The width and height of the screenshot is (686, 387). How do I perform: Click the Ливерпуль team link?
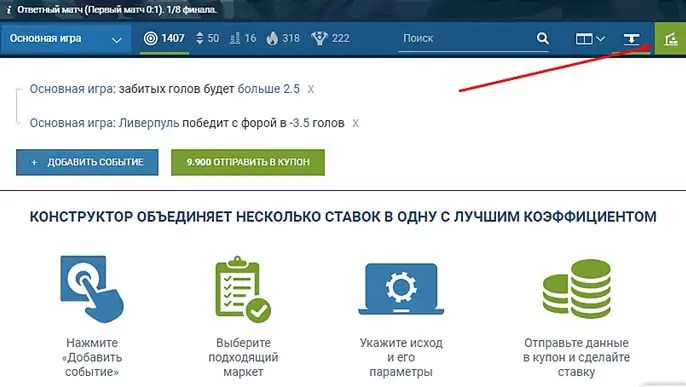pos(149,123)
